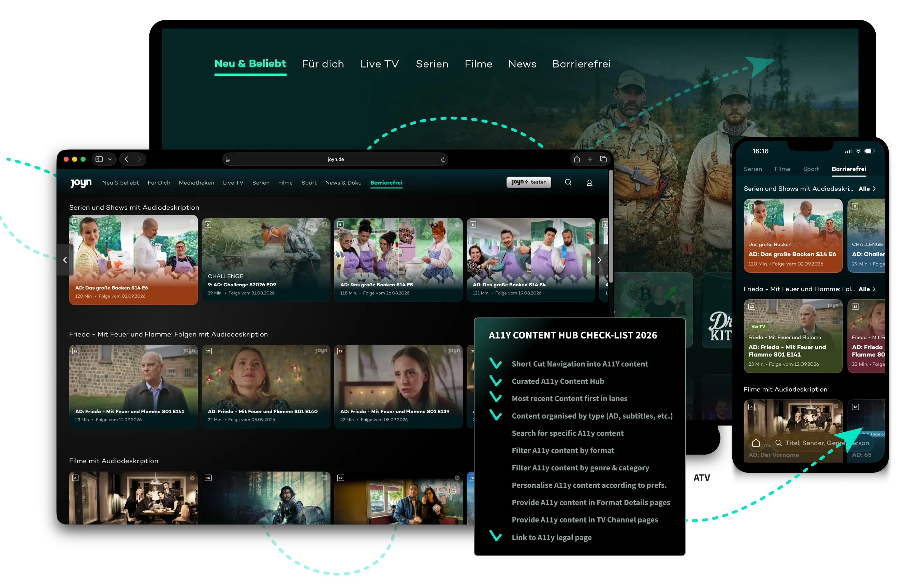The image size is (921, 588).
Task: Open new tab with plus icon
Action: (x=590, y=159)
